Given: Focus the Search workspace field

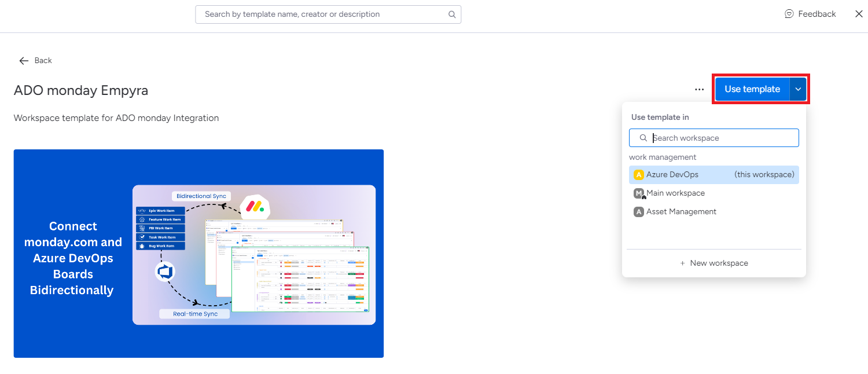Looking at the screenshot, I should (714, 138).
